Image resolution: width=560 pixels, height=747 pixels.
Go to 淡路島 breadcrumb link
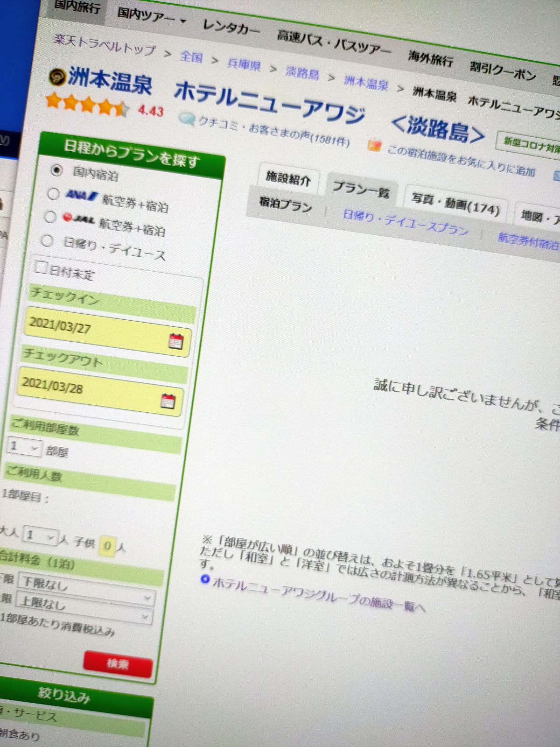tap(302, 73)
